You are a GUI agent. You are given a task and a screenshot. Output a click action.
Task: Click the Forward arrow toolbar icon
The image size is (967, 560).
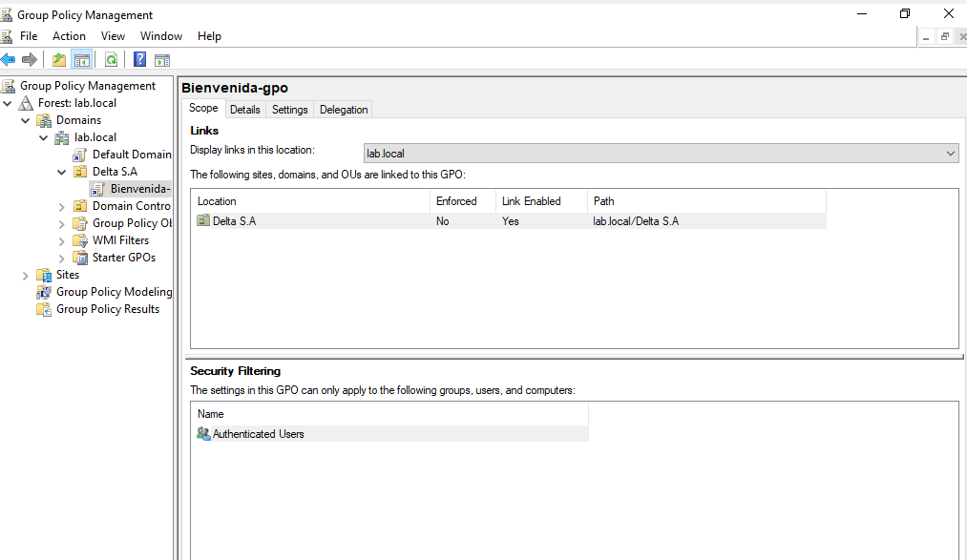pos(30,60)
